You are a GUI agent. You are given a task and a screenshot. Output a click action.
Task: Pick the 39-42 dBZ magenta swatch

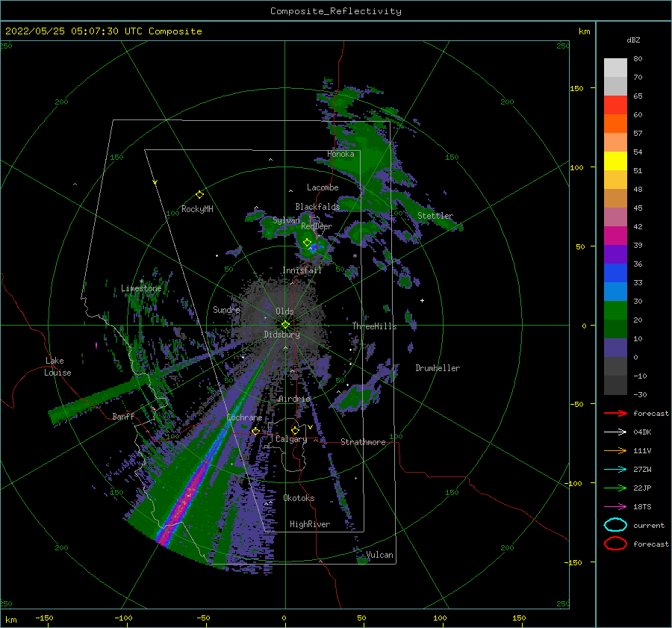[x=615, y=235]
